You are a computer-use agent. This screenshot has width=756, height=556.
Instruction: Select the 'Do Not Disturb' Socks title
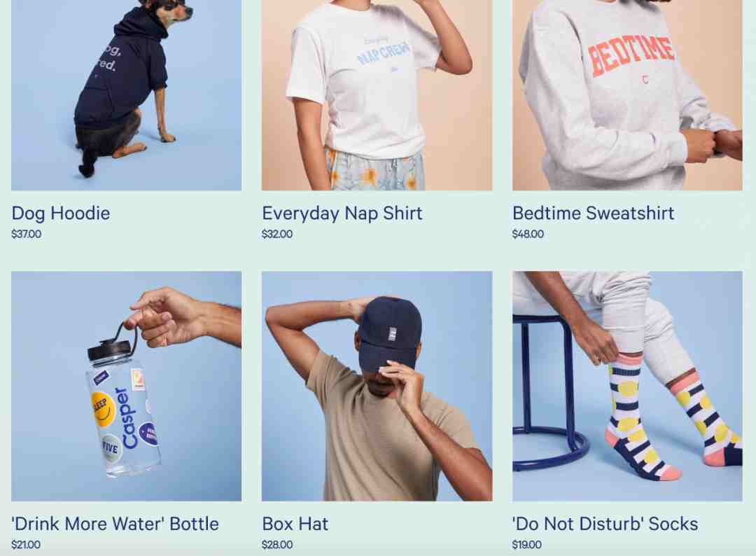pos(605,524)
